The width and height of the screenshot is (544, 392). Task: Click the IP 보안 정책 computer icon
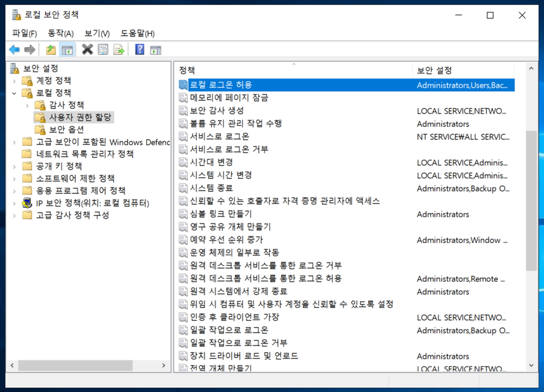pyautogui.click(x=27, y=203)
